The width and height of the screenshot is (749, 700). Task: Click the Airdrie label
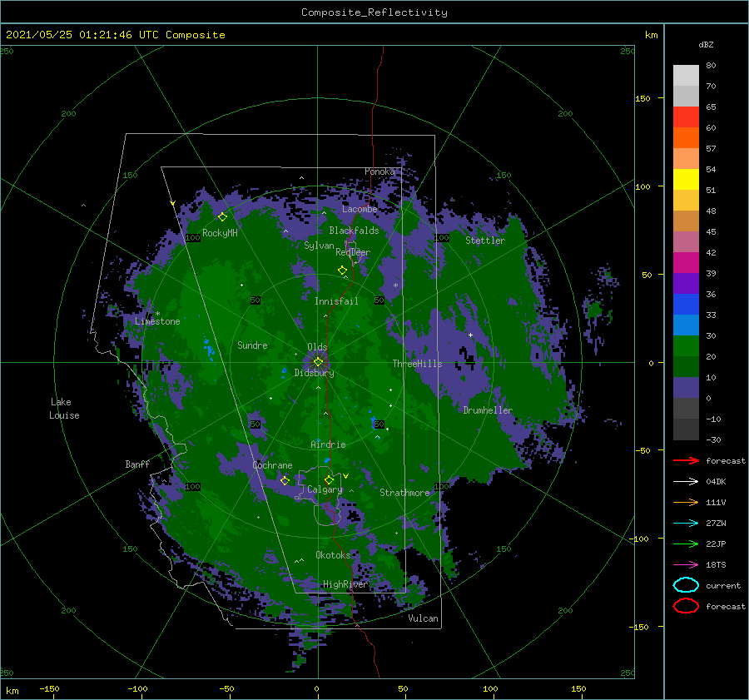(328, 444)
